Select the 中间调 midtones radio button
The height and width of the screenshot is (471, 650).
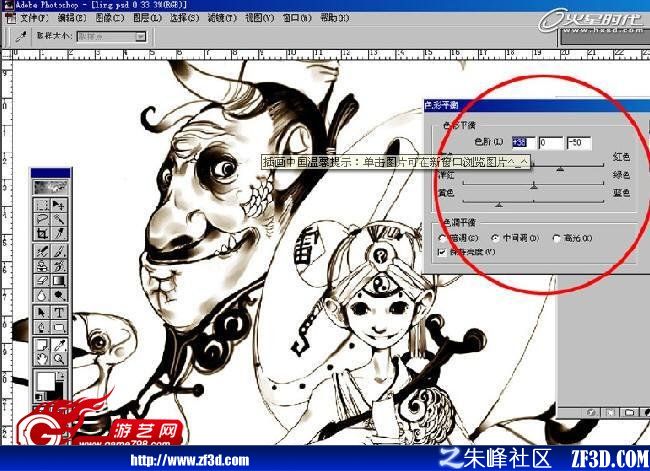[x=495, y=238]
